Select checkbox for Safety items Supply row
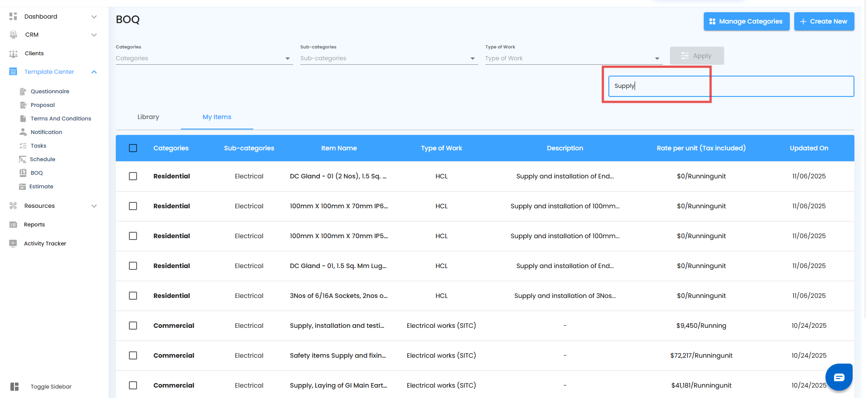Viewport: 868px width, 398px height. tap(133, 355)
